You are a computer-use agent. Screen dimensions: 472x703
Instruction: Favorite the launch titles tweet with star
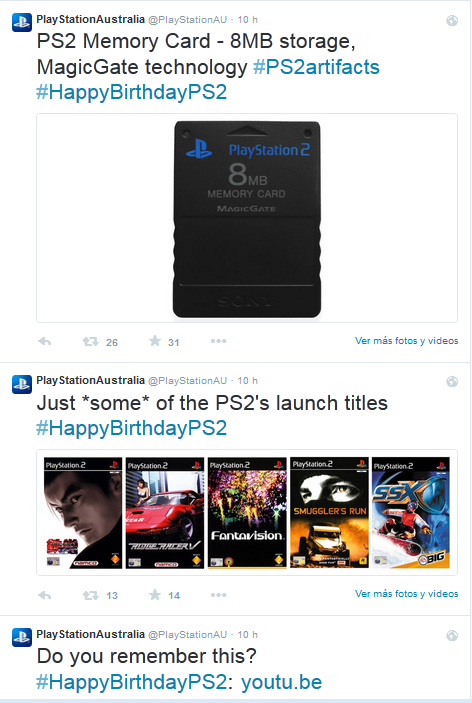click(155, 595)
